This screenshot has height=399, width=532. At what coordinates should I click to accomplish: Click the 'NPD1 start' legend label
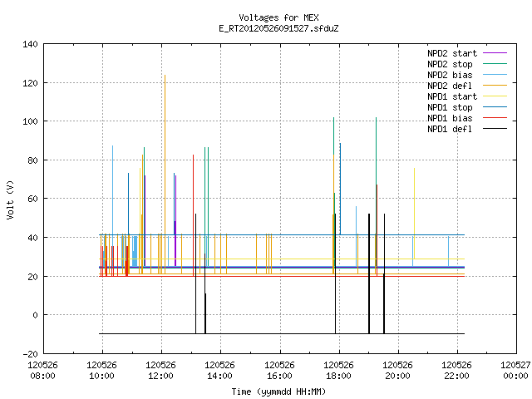tap(452, 96)
